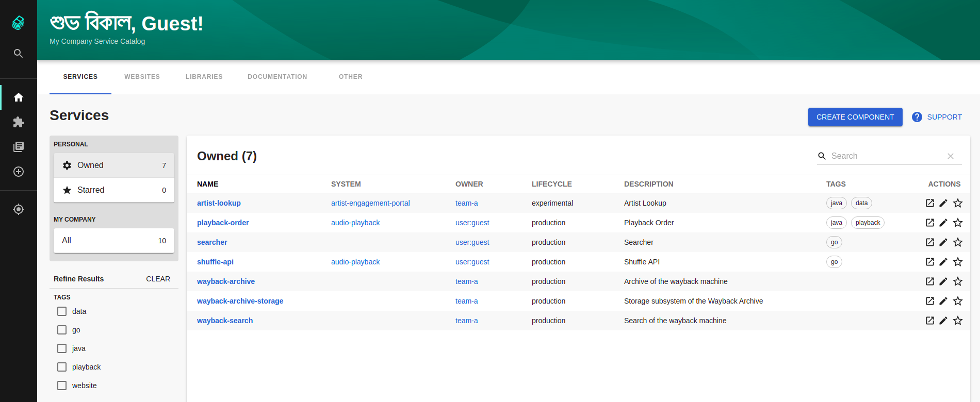980x402 pixels.
Task: Switch to the Services tab
Action: 80,77
